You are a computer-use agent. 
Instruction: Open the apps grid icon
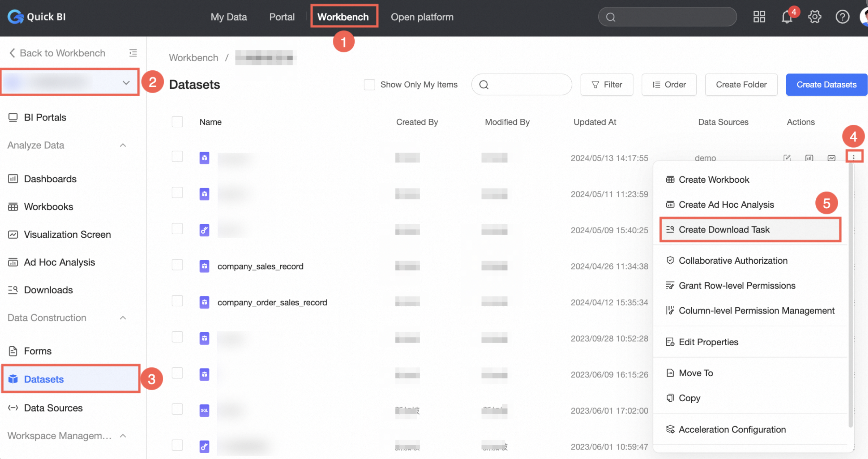point(759,17)
